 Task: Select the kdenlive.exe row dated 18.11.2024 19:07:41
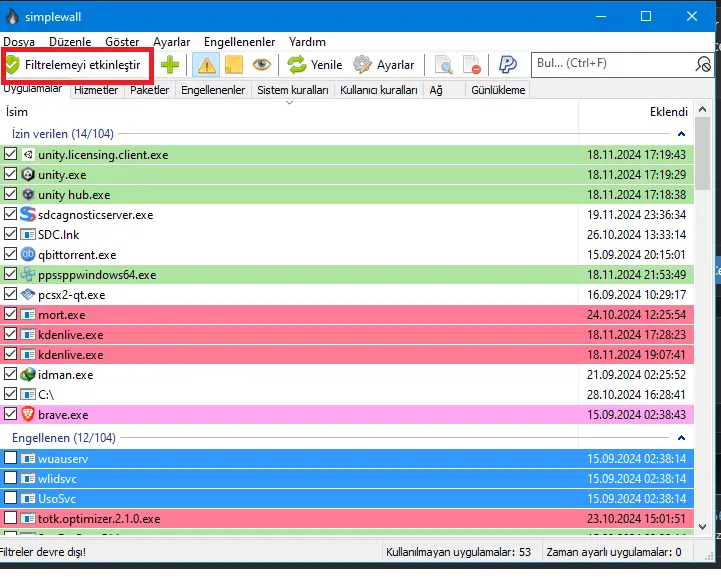tap(347, 355)
